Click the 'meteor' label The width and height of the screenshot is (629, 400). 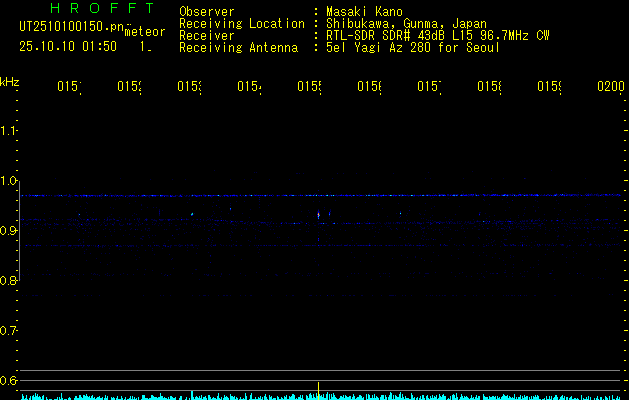[144, 31]
